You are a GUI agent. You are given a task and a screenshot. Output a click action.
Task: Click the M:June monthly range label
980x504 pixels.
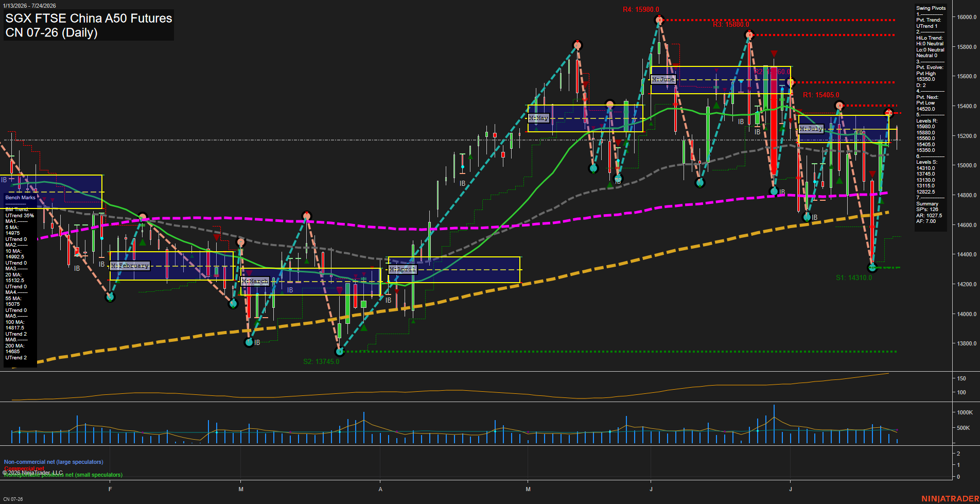(x=663, y=79)
